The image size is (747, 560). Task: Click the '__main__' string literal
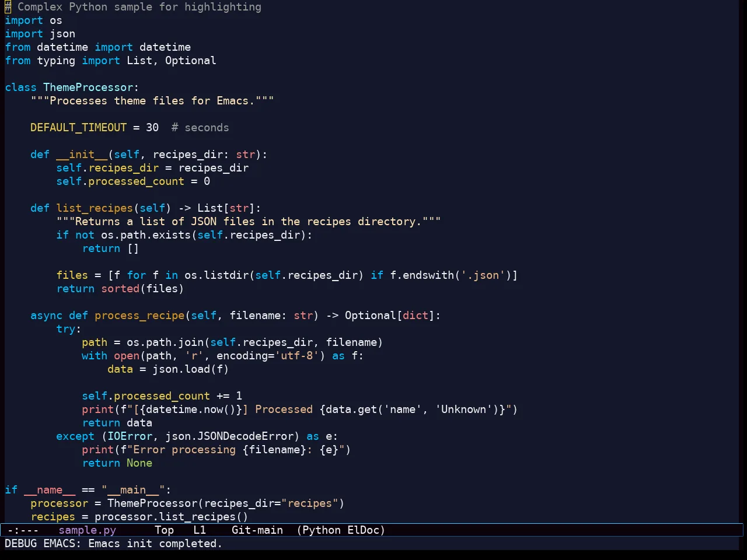pos(133,490)
